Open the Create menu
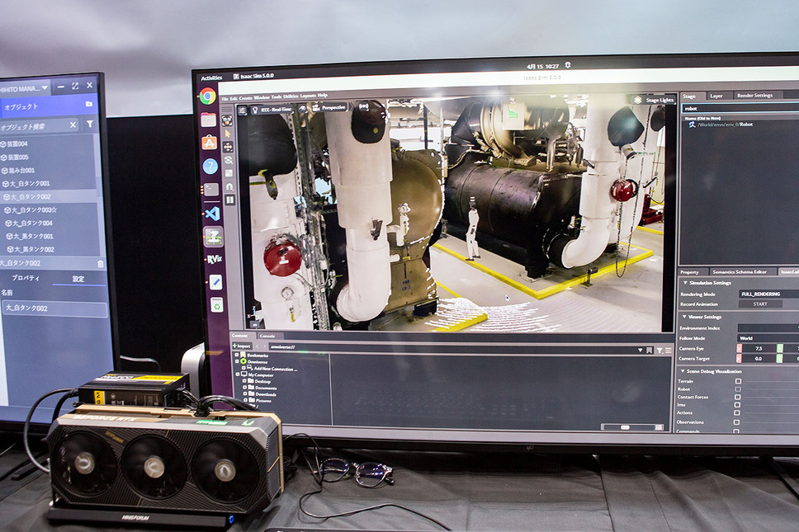The image size is (799, 532). [x=246, y=97]
